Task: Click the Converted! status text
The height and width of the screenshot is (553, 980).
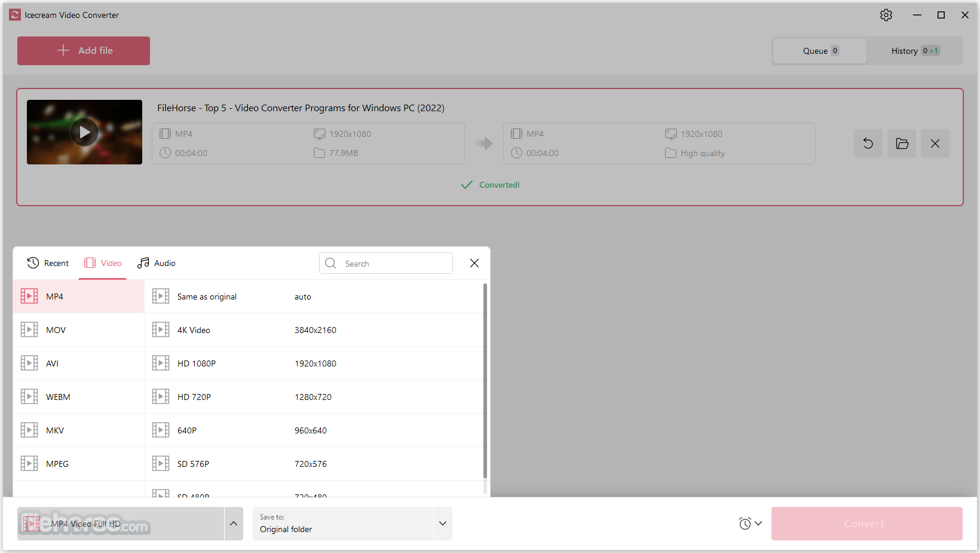Action: [499, 185]
